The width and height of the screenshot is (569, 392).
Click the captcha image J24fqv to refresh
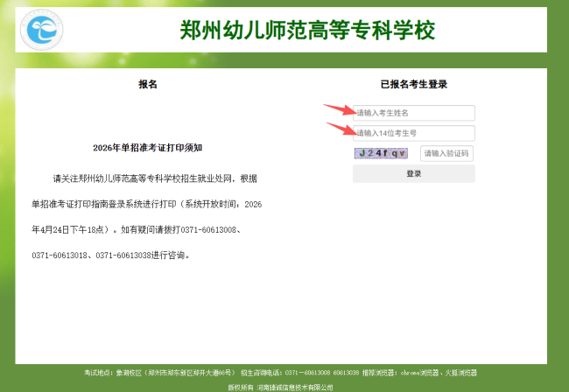click(381, 153)
